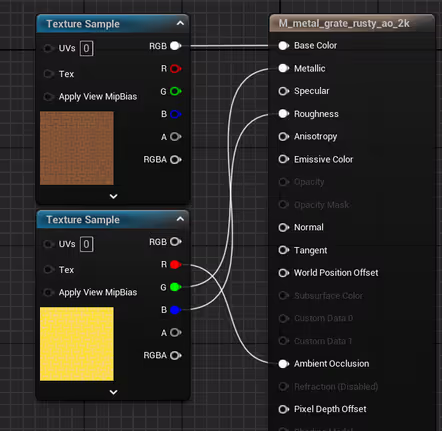Click UVs input pin on top Texture Sample

tap(49, 48)
